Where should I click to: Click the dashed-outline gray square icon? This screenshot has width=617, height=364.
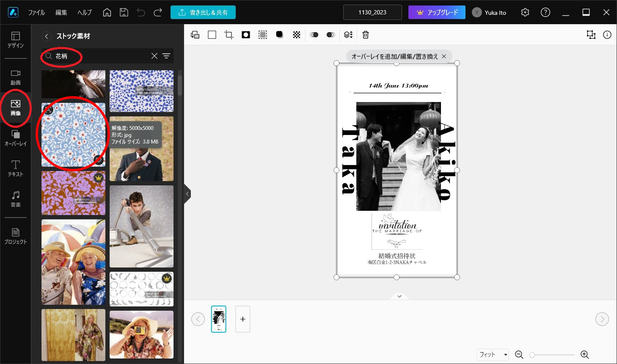[x=263, y=35]
